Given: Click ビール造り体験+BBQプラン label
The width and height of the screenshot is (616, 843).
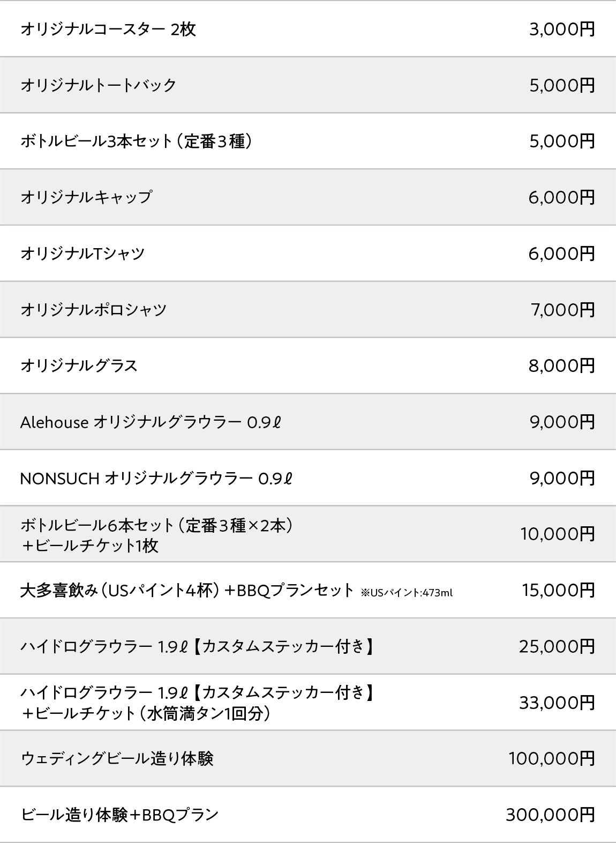Looking at the screenshot, I should point(119,815).
